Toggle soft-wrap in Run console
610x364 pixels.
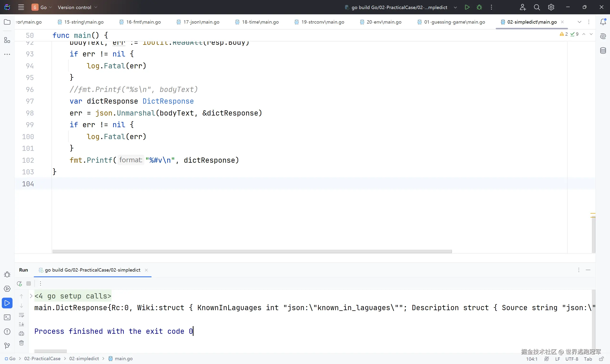22,315
